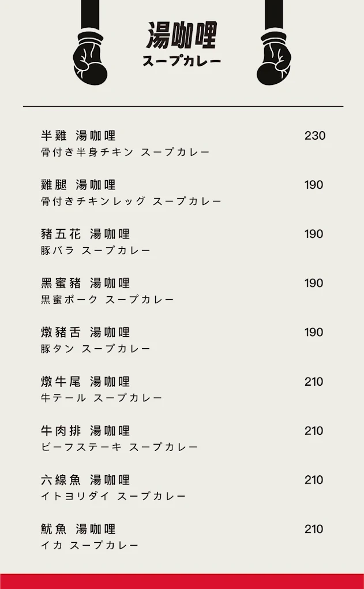Screen dimensions: 364x589
Task: Click the 湯咖哩 menu title
Action: (182, 35)
